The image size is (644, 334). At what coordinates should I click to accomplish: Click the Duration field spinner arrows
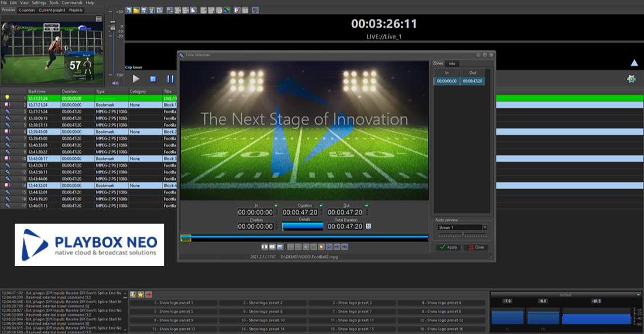321,212
